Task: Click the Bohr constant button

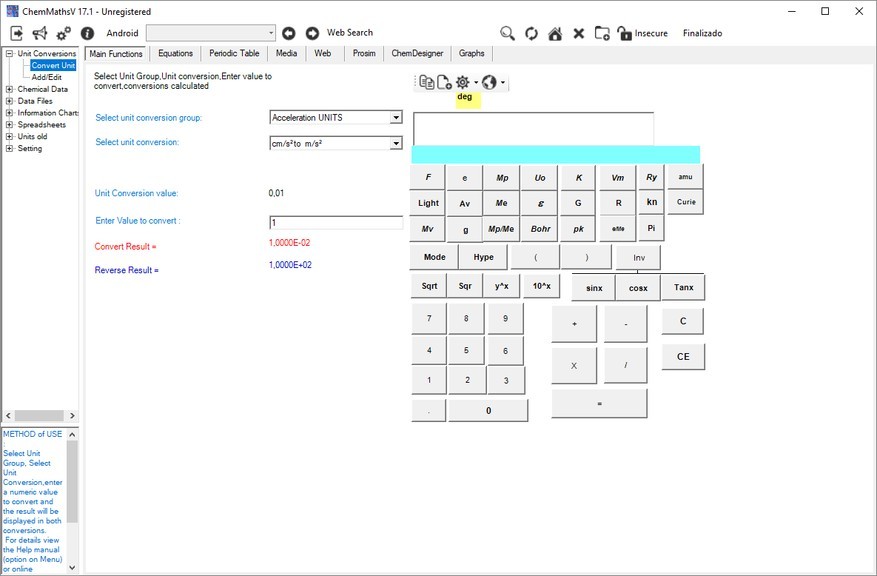Action: (540, 229)
